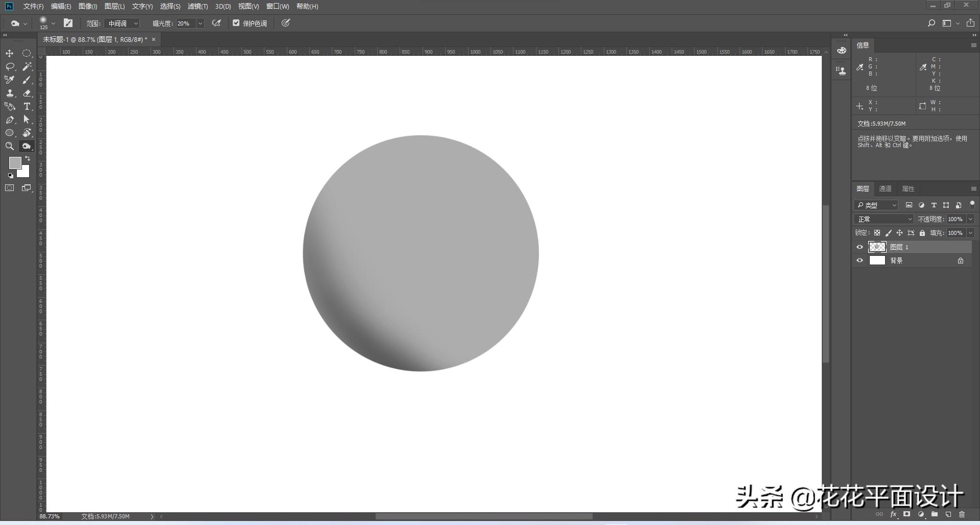Select the Clone Stamp tool

pos(9,93)
